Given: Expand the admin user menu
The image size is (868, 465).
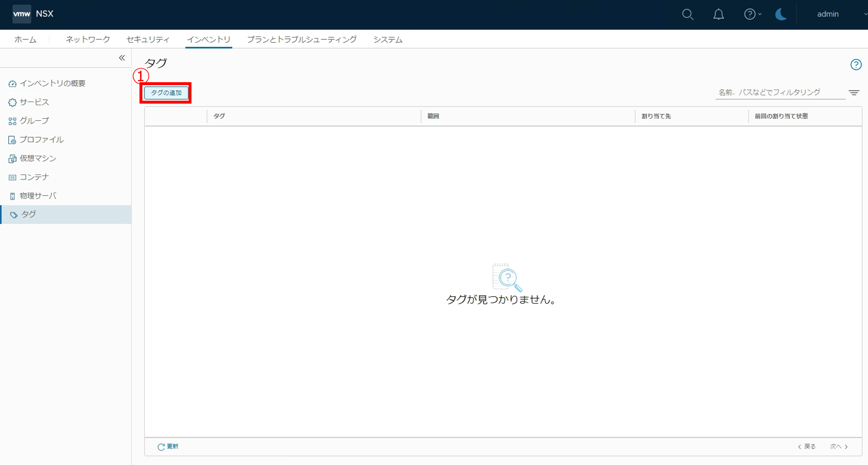Looking at the screenshot, I should pos(832,14).
